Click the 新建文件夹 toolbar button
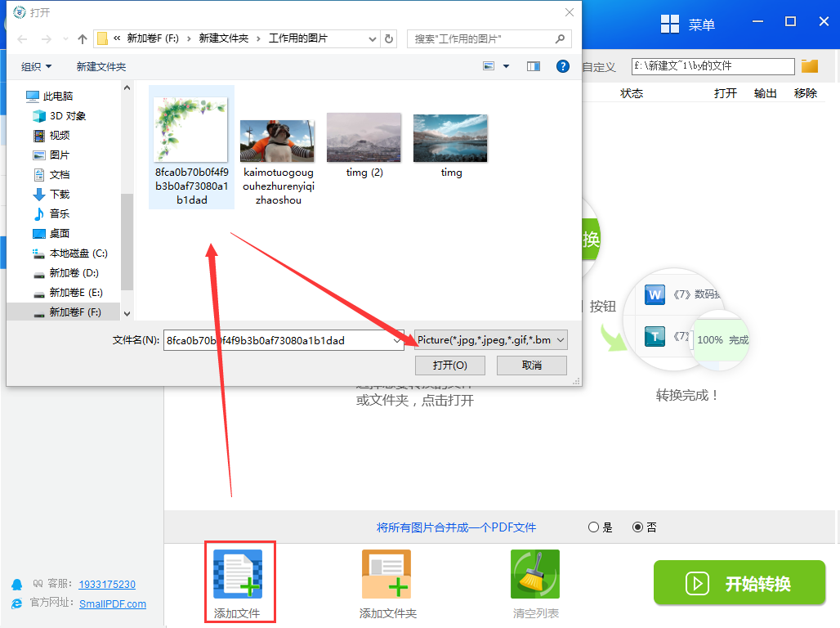Screen dimensions: 840x628 pos(101,66)
